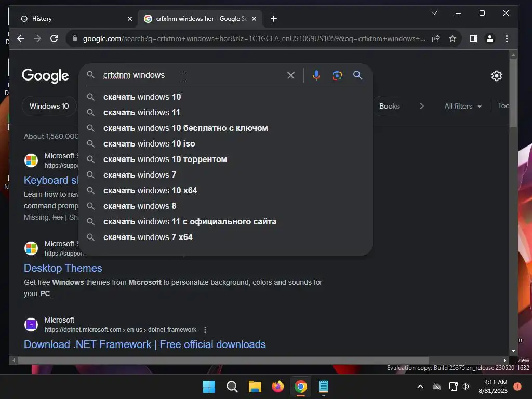Open taskbar Search

tap(232, 387)
